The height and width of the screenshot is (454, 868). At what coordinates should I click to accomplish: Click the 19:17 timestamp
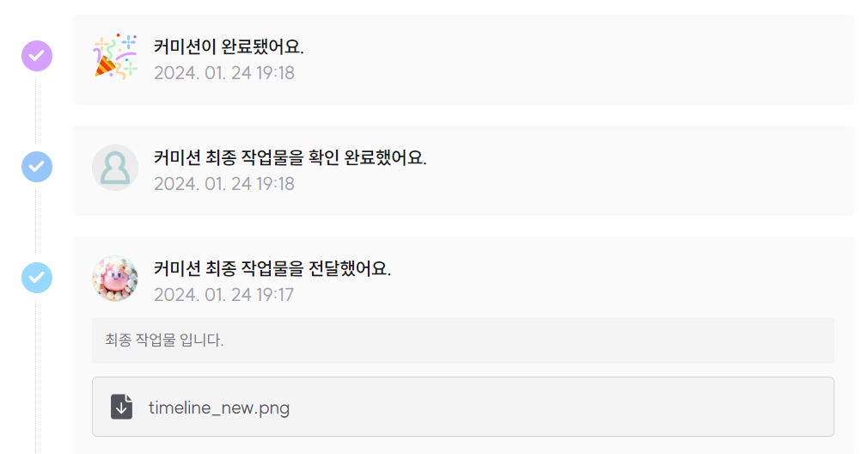point(223,295)
